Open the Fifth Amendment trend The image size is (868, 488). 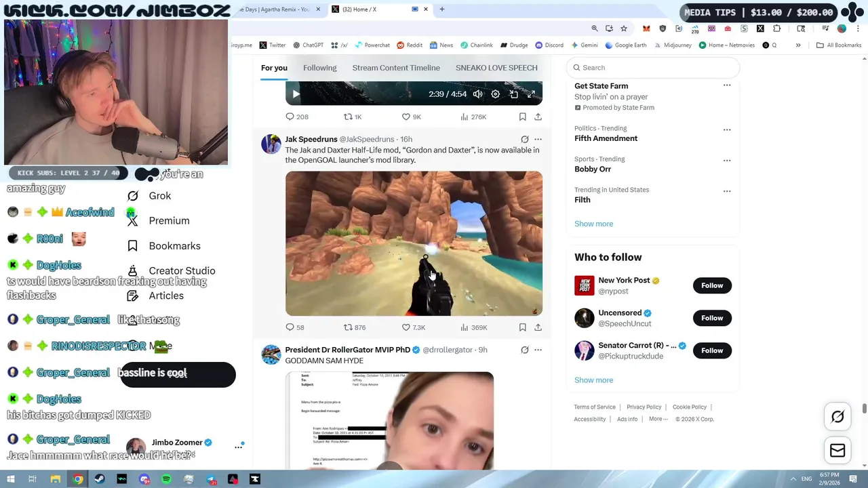click(x=606, y=138)
